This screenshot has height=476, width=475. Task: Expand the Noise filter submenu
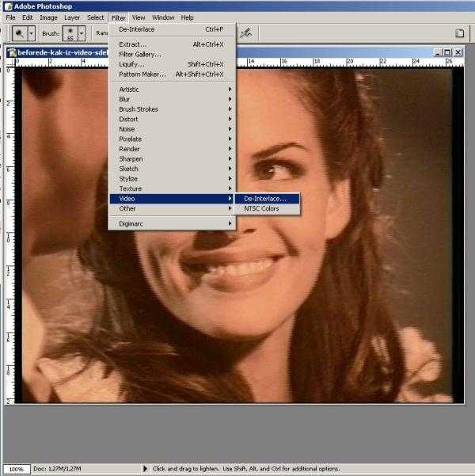click(172, 129)
